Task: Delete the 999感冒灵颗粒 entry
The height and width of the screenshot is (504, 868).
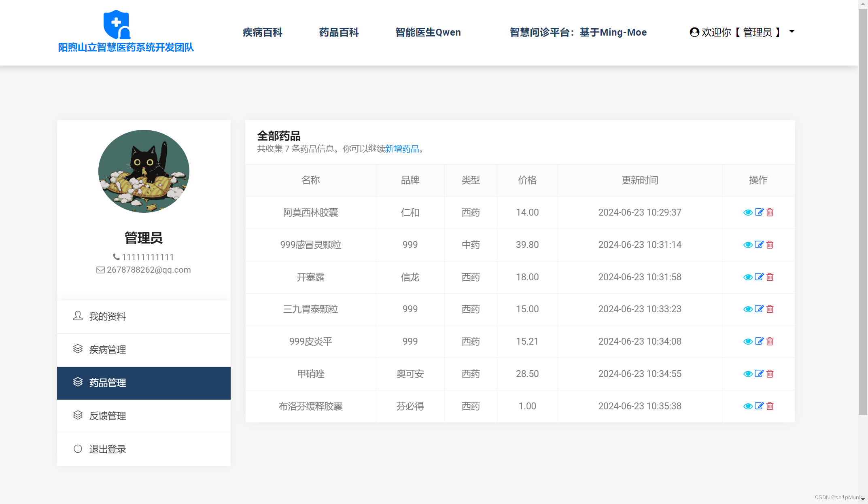Action: tap(770, 245)
